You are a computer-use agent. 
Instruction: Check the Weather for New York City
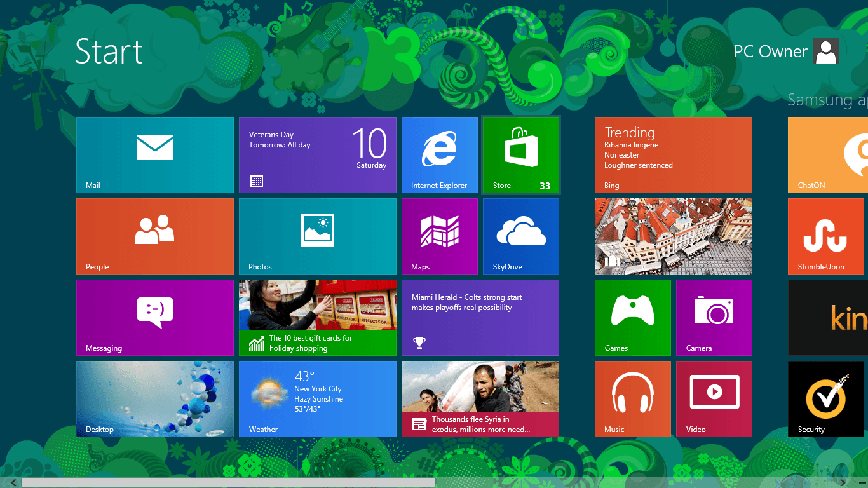[x=317, y=398]
